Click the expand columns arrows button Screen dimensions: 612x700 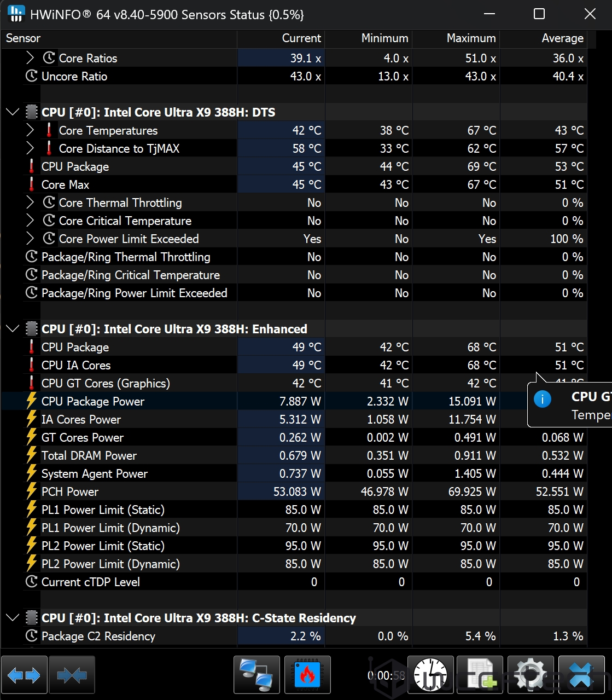[24, 675]
